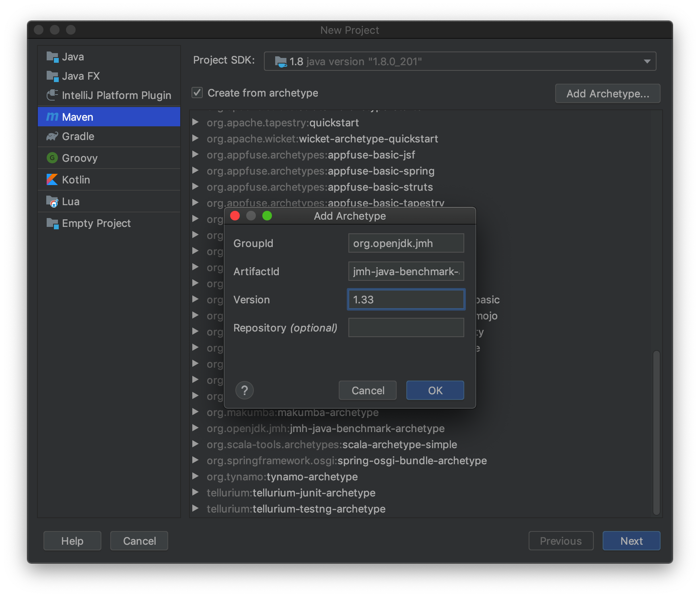Click the Groovy 'G' icon

[x=52, y=158]
